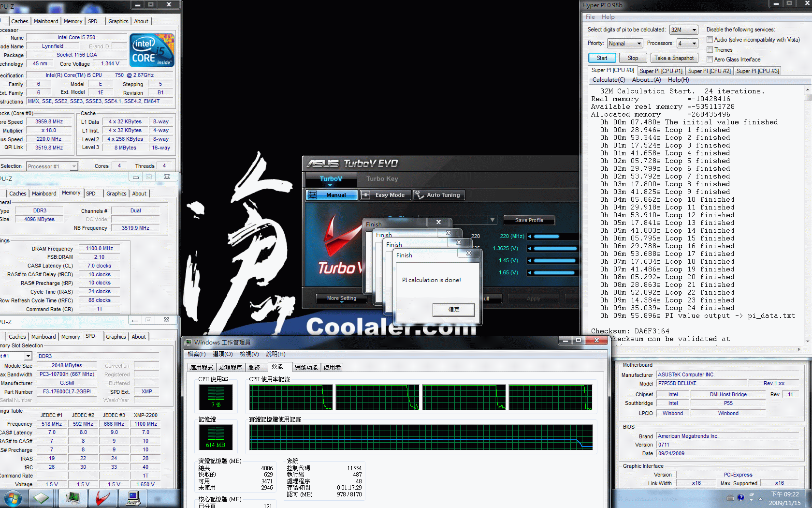812x508 pixels.
Task: Adjust the 1.3625 V voltage slider bar
Action: click(555, 249)
